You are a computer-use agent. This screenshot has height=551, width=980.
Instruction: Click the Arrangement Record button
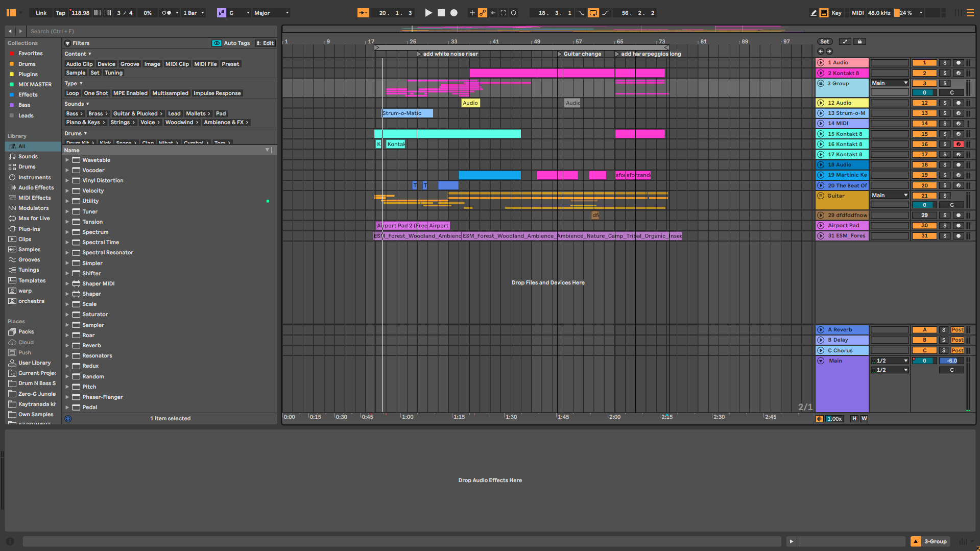pyautogui.click(x=453, y=13)
